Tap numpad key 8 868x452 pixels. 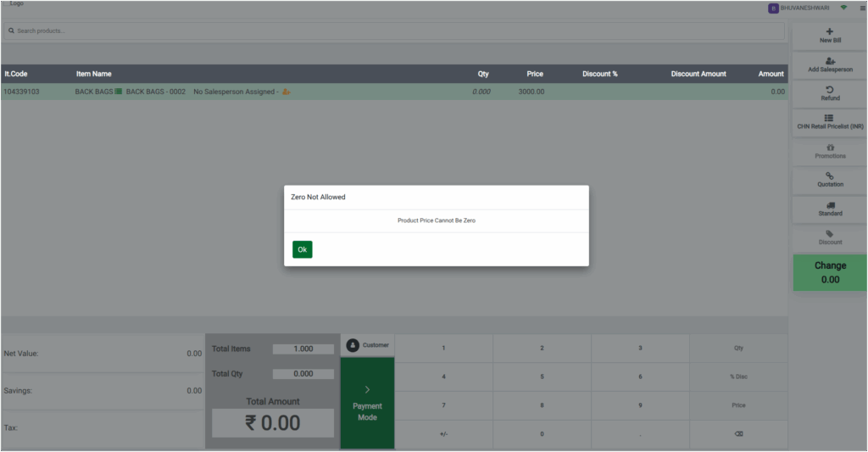tap(542, 405)
